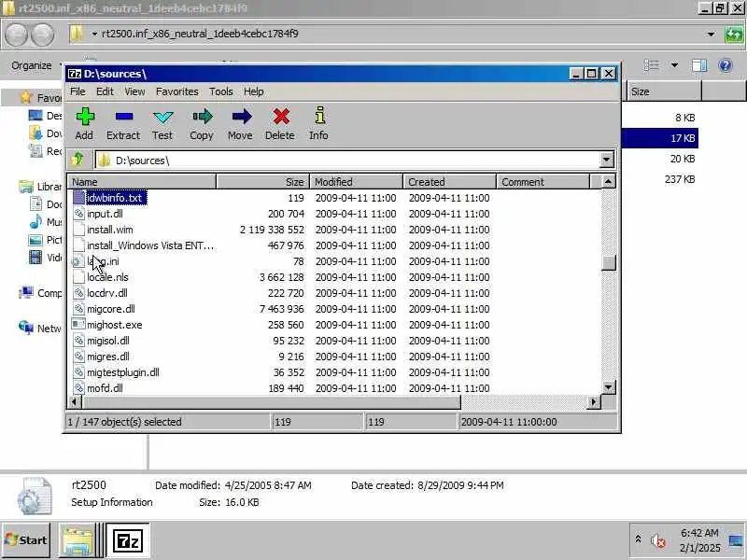The image size is (747, 560).
Task: Click the vertical scrollbar up arrow
Action: coord(608,182)
